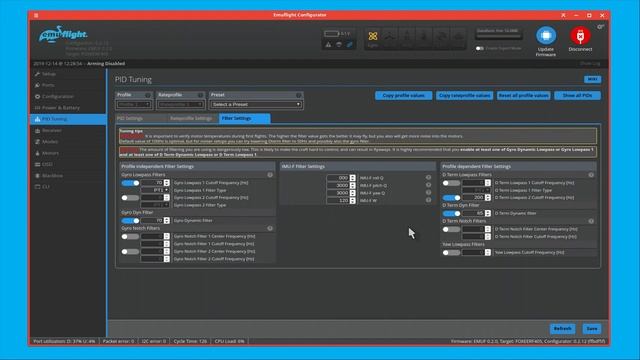The width and height of the screenshot is (640, 360).
Task: Open the Profile dropdown
Action: 134,104
